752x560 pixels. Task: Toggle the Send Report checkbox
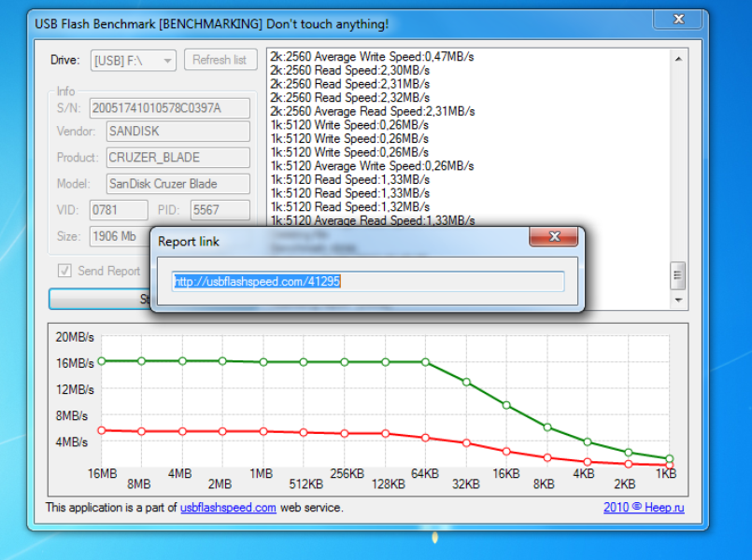pyautogui.click(x=64, y=271)
